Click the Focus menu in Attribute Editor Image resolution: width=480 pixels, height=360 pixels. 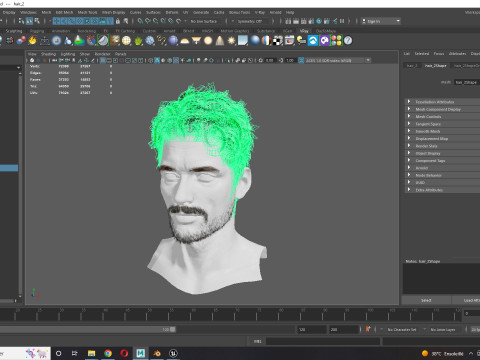pyautogui.click(x=439, y=53)
